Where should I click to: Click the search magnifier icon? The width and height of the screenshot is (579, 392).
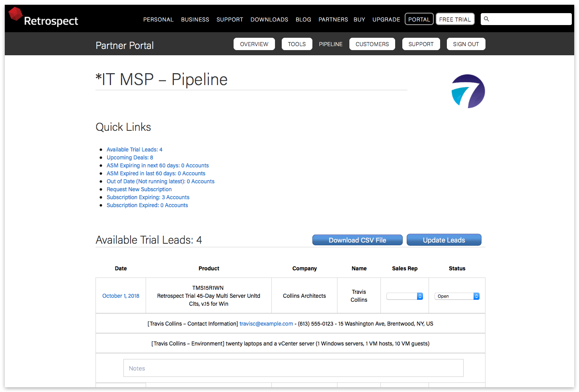coord(486,19)
